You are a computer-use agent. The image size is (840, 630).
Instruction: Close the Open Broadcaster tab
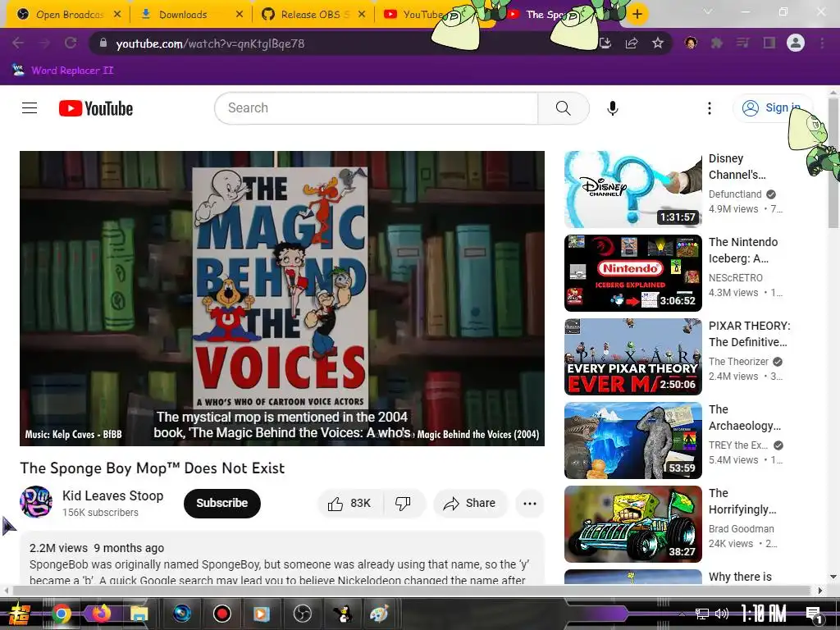[x=117, y=15]
